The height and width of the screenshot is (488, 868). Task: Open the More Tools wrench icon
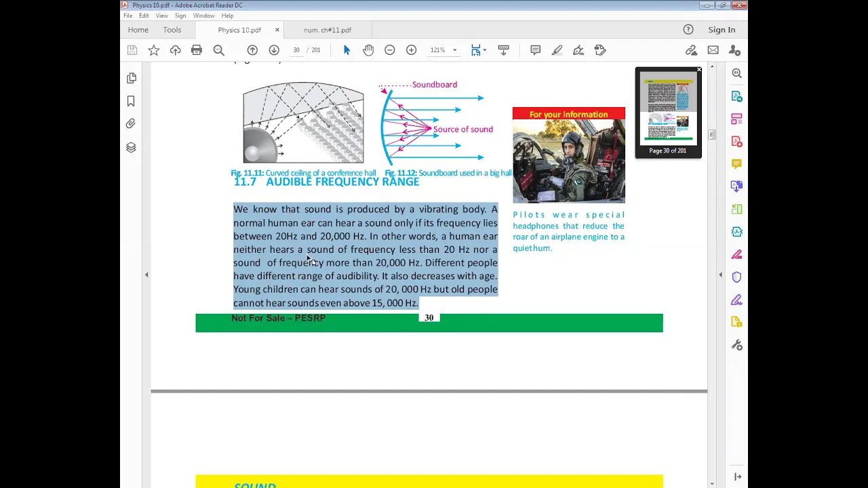point(737,345)
